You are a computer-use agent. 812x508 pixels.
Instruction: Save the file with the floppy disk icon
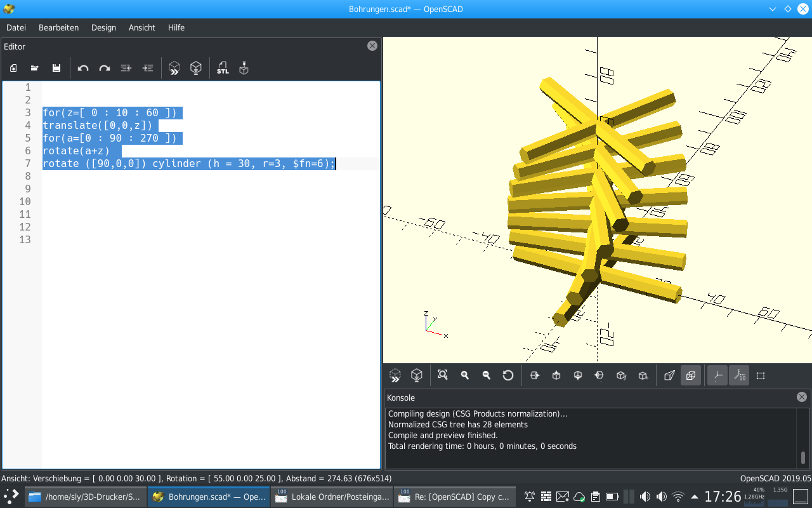pyautogui.click(x=56, y=68)
